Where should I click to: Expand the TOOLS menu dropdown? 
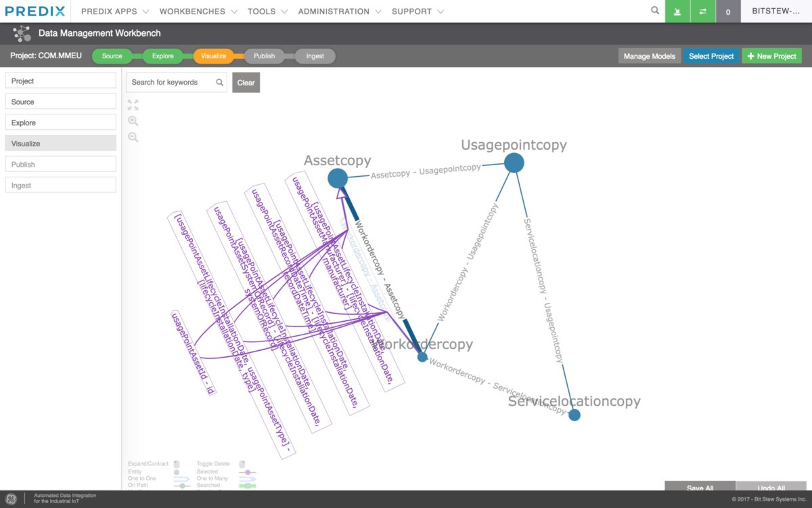[x=263, y=11]
